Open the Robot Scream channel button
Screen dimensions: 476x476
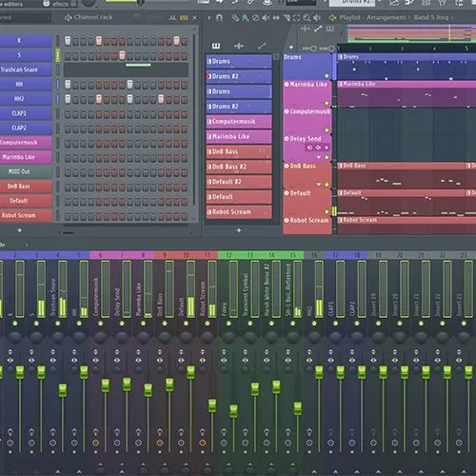pos(26,215)
